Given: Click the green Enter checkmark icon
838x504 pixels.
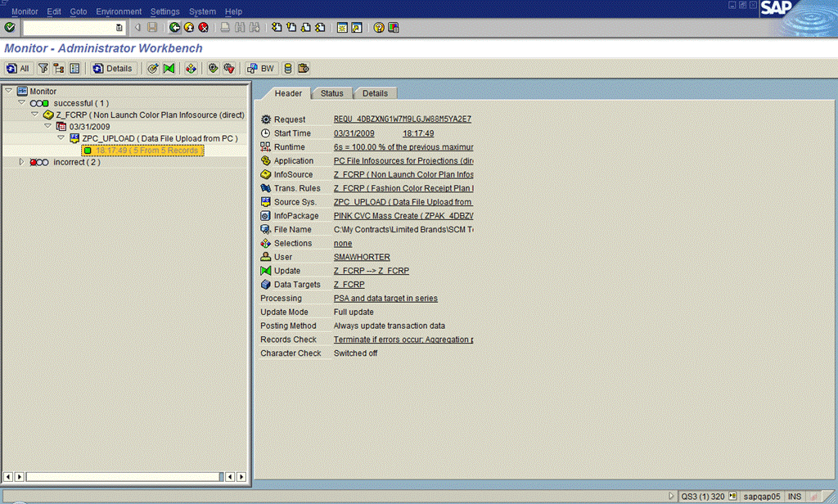Looking at the screenshot, I should (10, 27).
